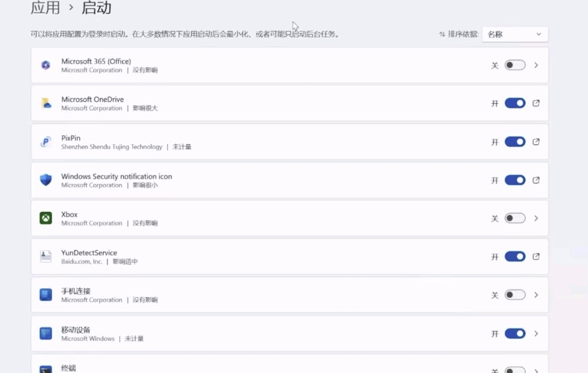588x373 pixels.
Task: Click the Microsoft 365 (Office) app icon
Action: coord(45,65)
